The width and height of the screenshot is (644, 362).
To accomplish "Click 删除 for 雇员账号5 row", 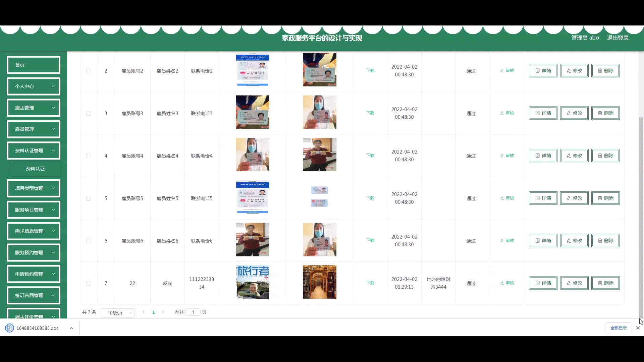I will (605, 198).
